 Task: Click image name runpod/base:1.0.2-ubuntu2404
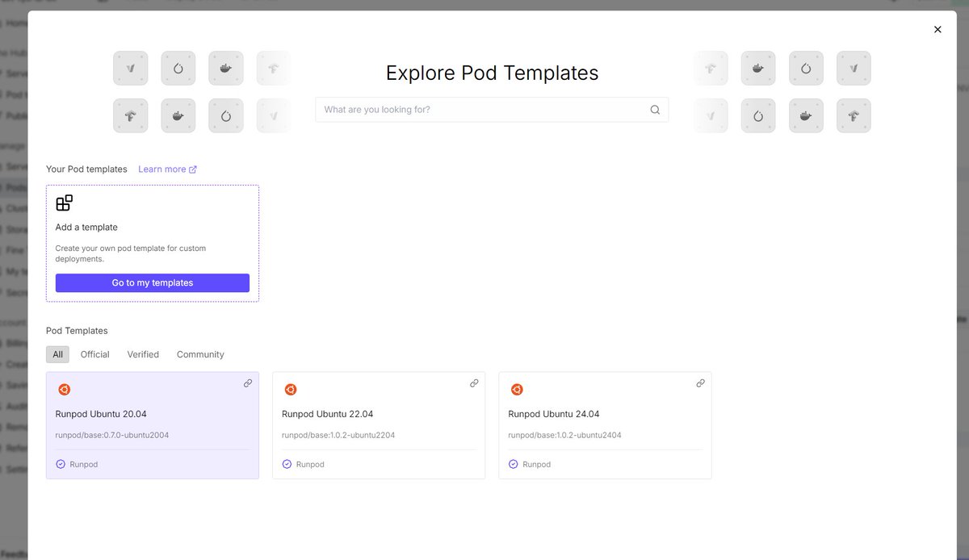[x=564, y=435]
